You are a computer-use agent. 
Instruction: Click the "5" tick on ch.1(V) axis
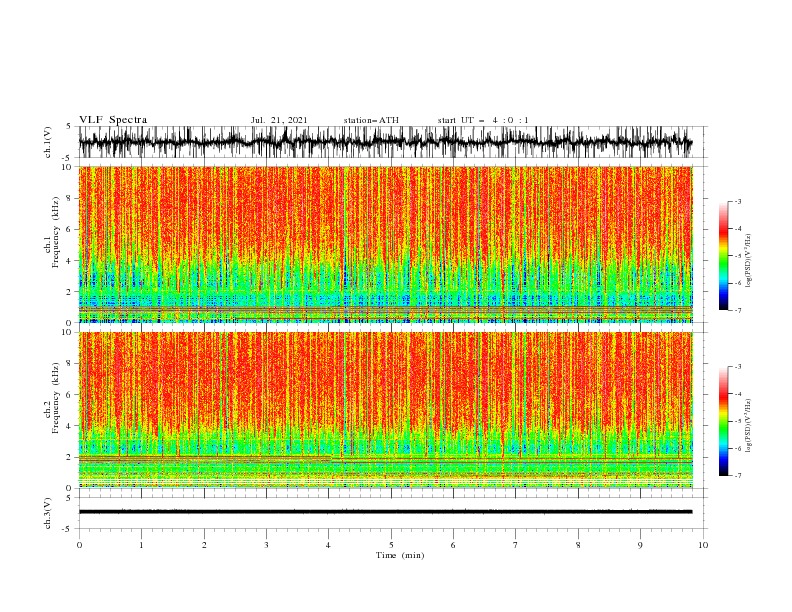pos(69,127)
